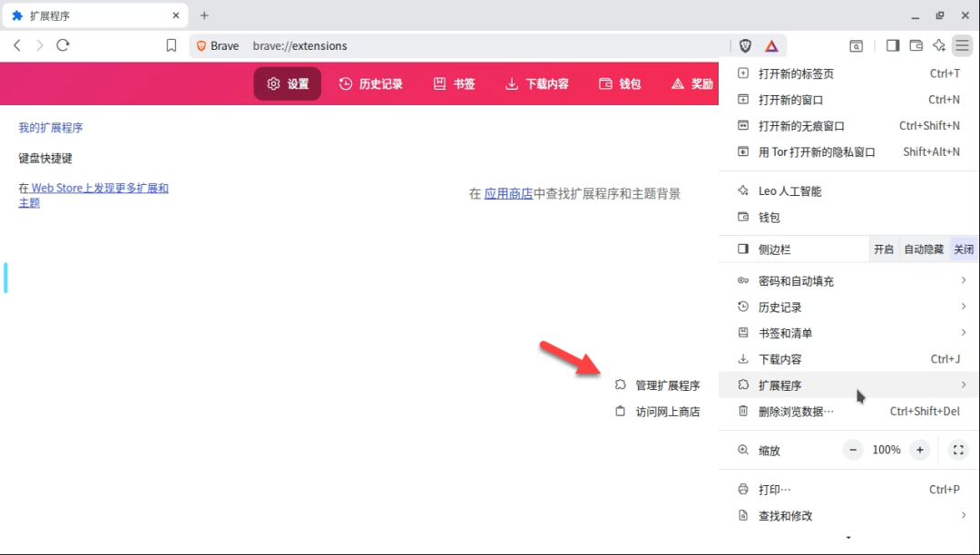Decrease zoom with minus button
Image resolution: width=980 pixels, height=555 pixels.
tap(853, 450)
